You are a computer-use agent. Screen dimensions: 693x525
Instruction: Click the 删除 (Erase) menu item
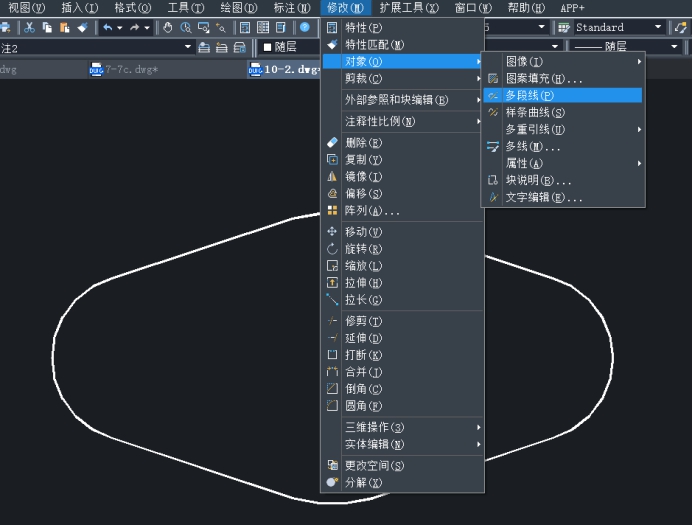coord(363,143)
